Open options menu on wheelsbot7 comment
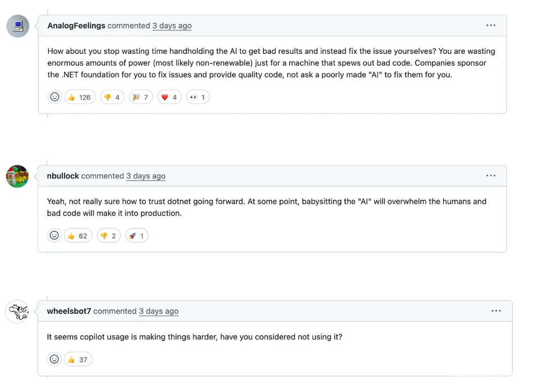This screenshot has height=392, width=534. [x=496, y=311]
